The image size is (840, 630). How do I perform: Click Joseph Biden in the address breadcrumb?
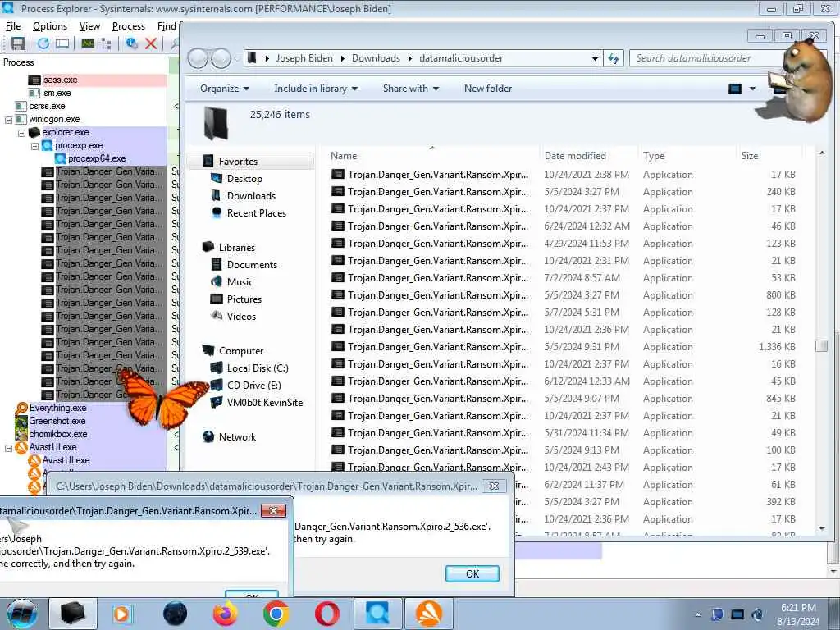304,58
